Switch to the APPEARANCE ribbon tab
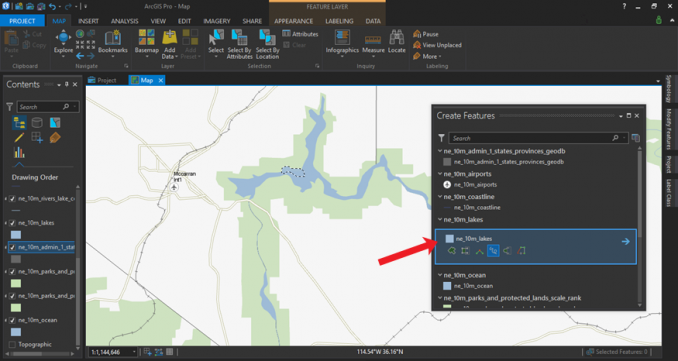The width and height of the screenshot is (678, 361). (x=294, y=21)
